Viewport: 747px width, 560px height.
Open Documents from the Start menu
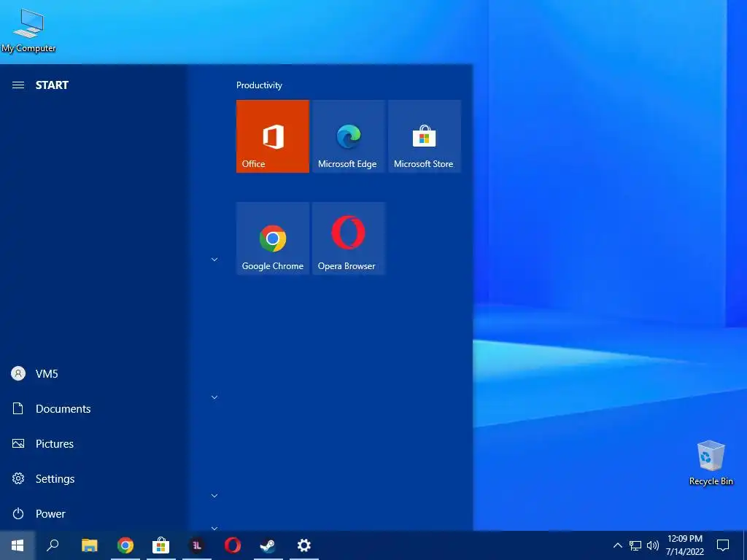pyautogui.click(x=93, y=408)
